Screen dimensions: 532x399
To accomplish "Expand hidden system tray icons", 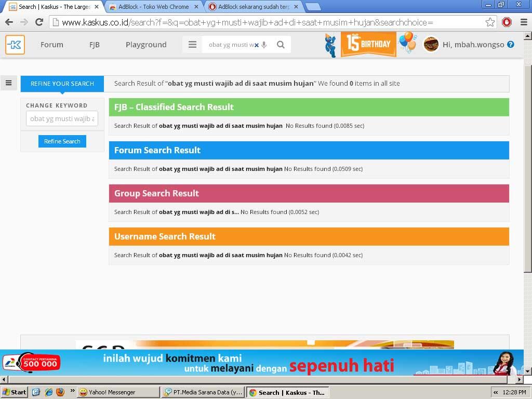I will (x=496, y=393).
